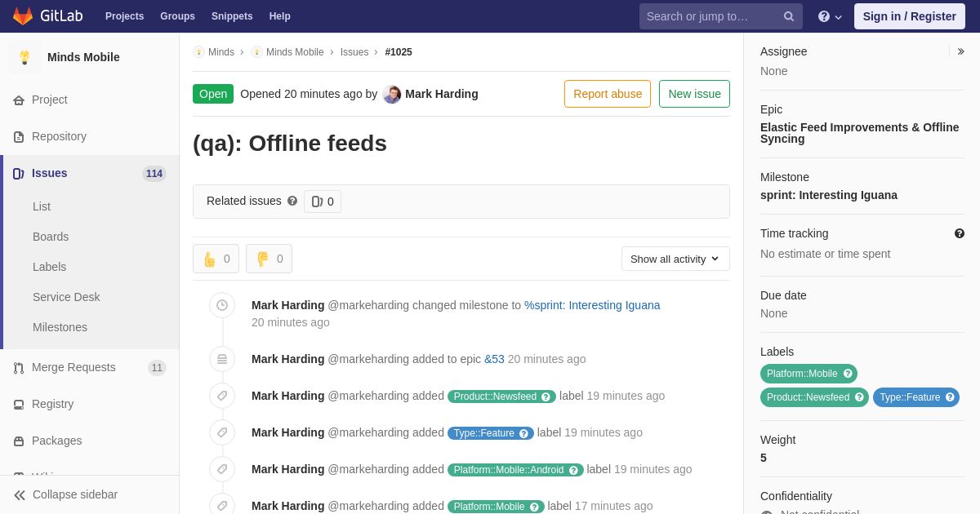
Task: Click the related issues count badge
Action: pyautogui.click(x=323, y=202)
